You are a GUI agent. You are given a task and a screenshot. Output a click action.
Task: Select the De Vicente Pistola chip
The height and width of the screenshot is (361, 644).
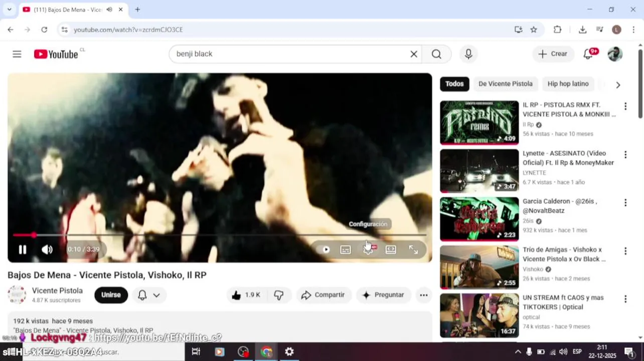[x=506, y=84]
